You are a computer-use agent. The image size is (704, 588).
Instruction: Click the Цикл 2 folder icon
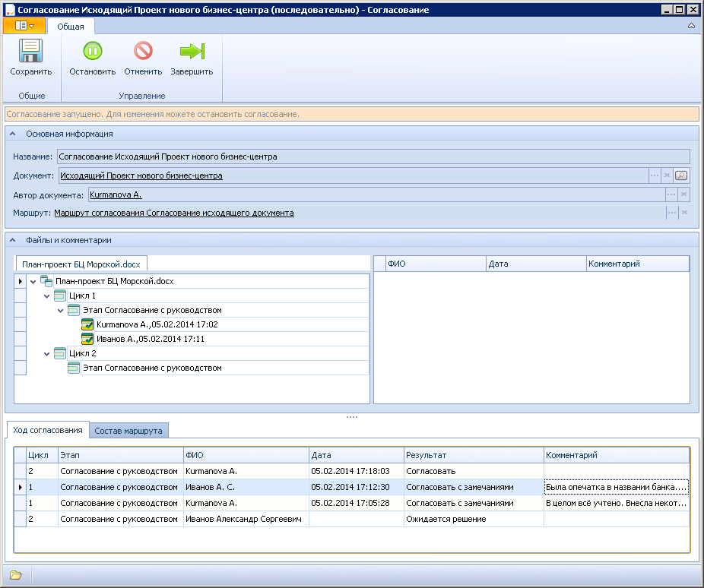[x=60, y=353]
